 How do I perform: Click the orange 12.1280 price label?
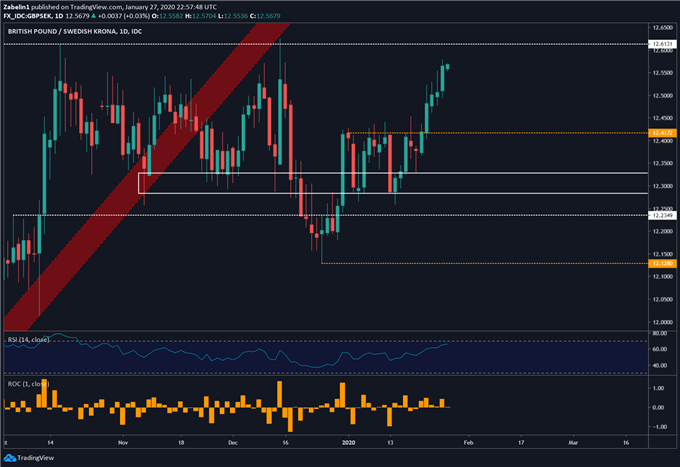pyautogui.click(x=662, y=263)
